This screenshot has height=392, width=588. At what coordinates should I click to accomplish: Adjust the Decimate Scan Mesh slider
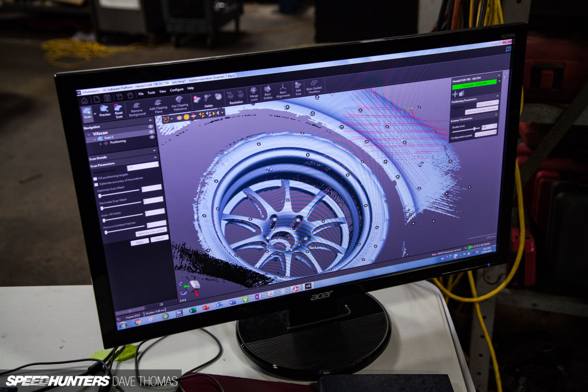tap(122, 205)
